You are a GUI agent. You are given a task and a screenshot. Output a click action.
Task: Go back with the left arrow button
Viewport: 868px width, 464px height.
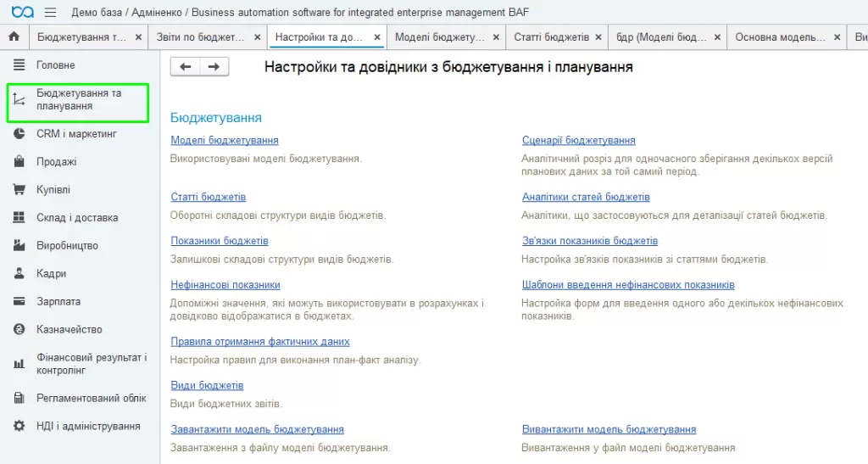click(185, 67)
